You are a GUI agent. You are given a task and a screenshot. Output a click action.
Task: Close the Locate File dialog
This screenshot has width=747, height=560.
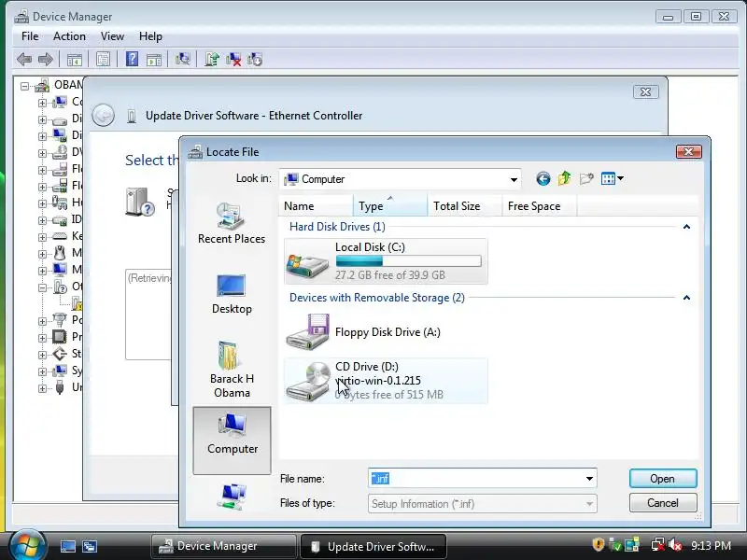click(x=688, y=152)
